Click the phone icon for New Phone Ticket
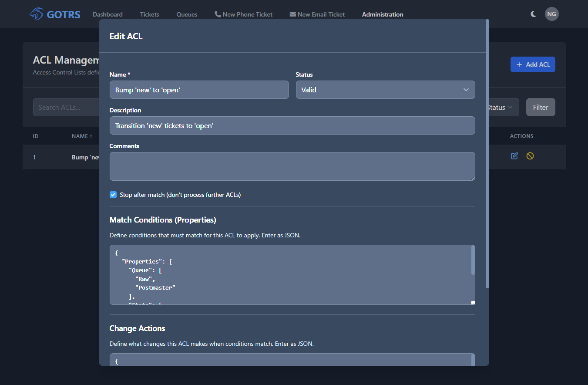The height and width of the screenshot is (385, 588). tap(218, 14)
